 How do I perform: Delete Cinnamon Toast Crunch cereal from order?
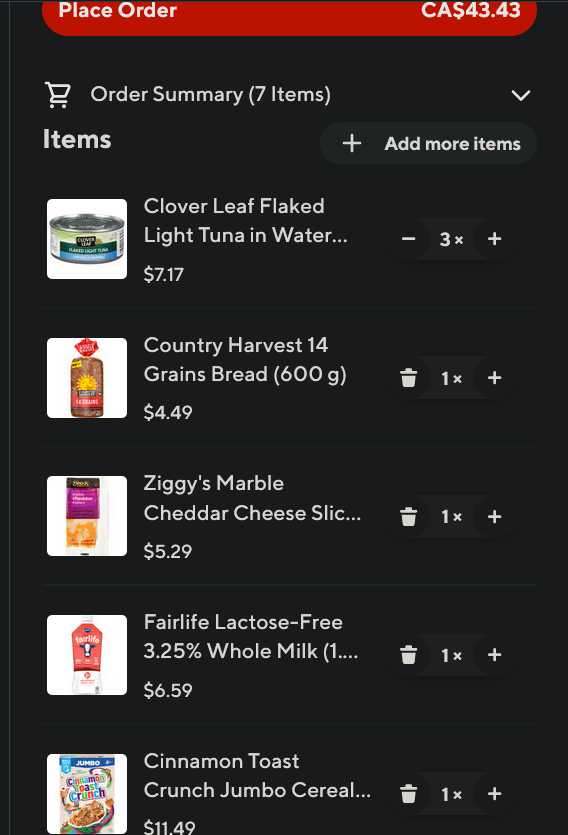coord(408,793)
